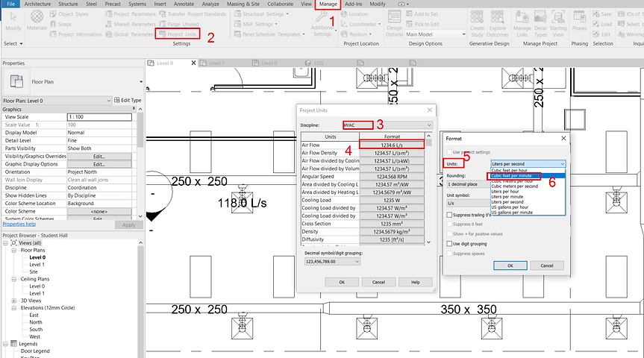Open Phases tool

[x=580, y=21]
